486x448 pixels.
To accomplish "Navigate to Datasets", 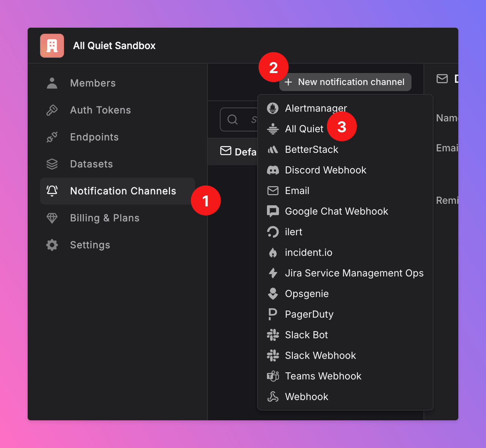I will coord(118,164).
